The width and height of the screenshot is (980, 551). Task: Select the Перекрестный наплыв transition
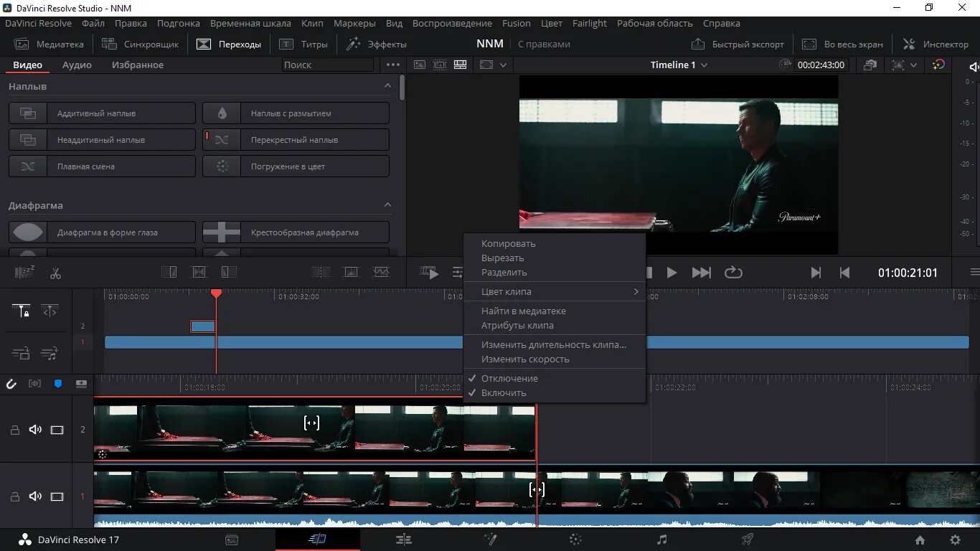(296, 140)
